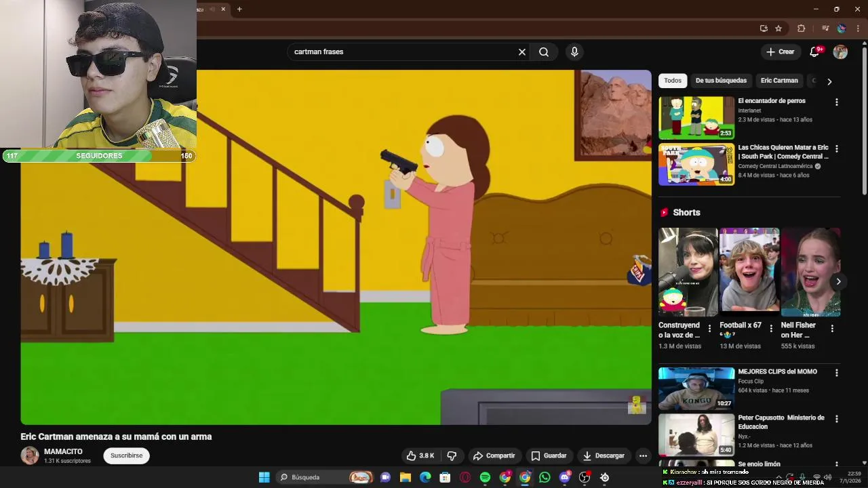The height and width of the screenshot is (488, 868).
Task: Open the Construyendo la voz short thumbnail
Action: (x=688, y=272)
